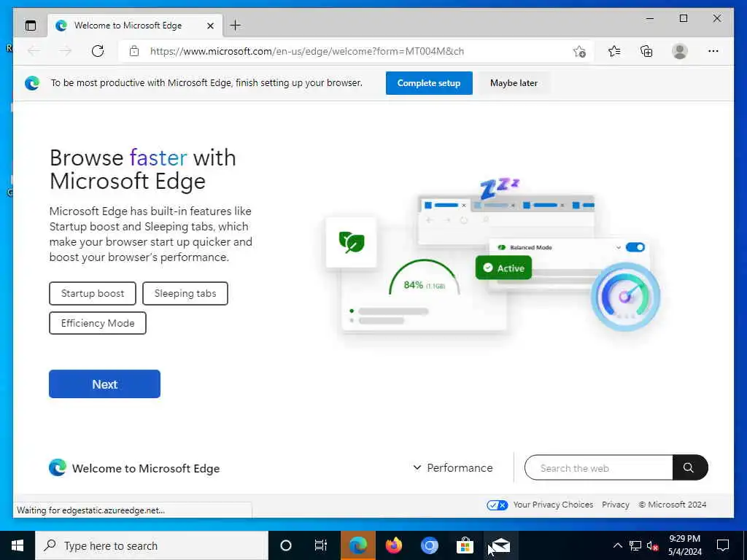Select the Startup boost button
The height and width of the screenshot is (560, 747).
[x=93, y=293]
